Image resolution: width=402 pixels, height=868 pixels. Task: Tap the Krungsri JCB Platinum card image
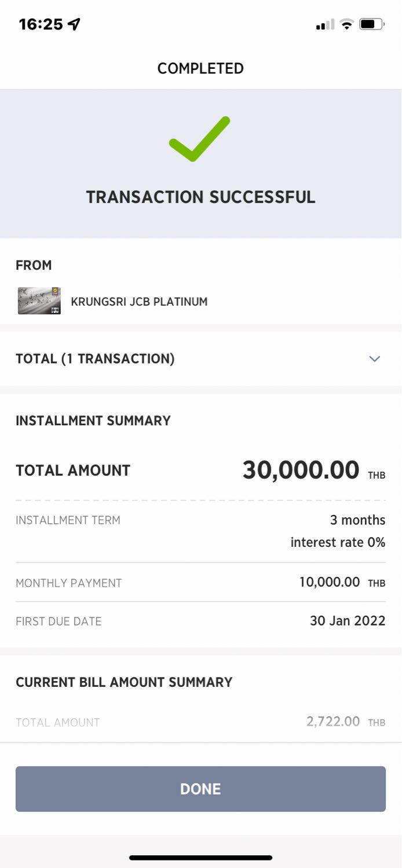39,301
